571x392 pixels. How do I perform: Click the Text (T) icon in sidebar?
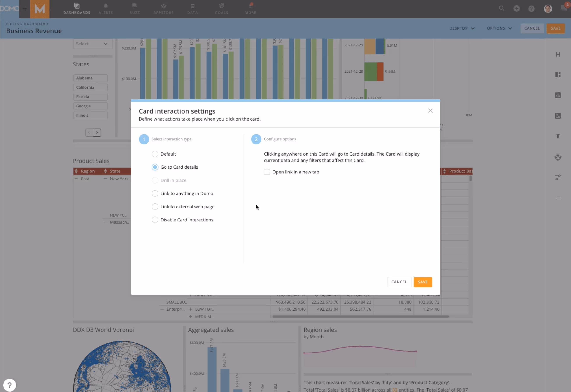(558, 136)
